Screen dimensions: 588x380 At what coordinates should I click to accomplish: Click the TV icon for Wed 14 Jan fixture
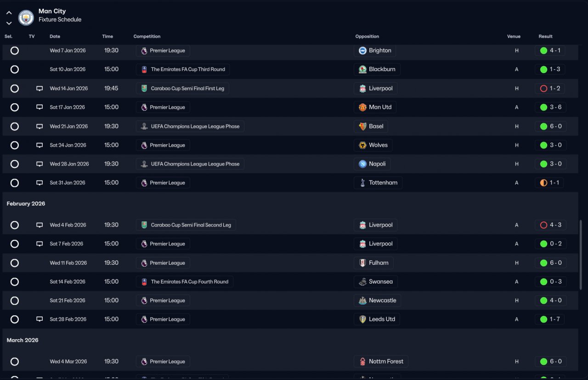coord(40,89)
